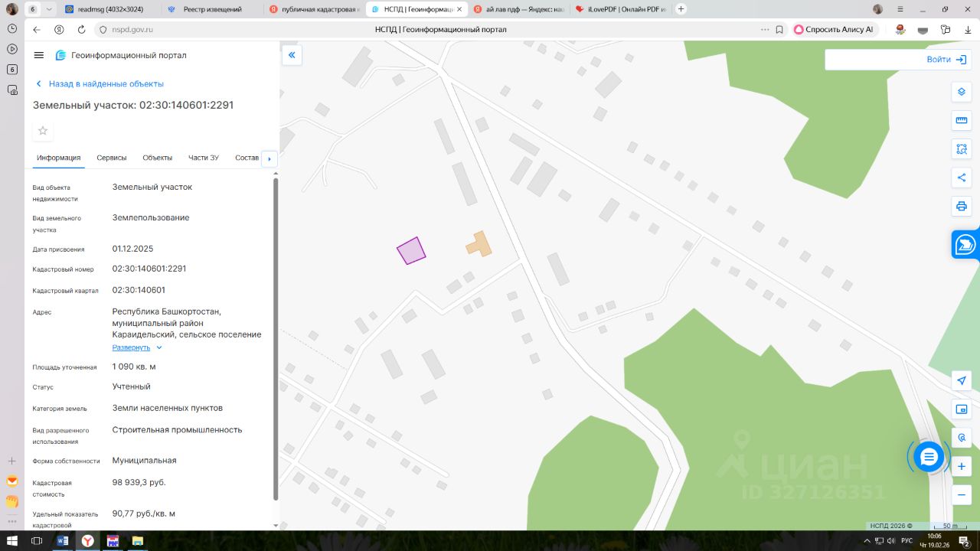Open the Windows Start menu

(x=12, y=541)
